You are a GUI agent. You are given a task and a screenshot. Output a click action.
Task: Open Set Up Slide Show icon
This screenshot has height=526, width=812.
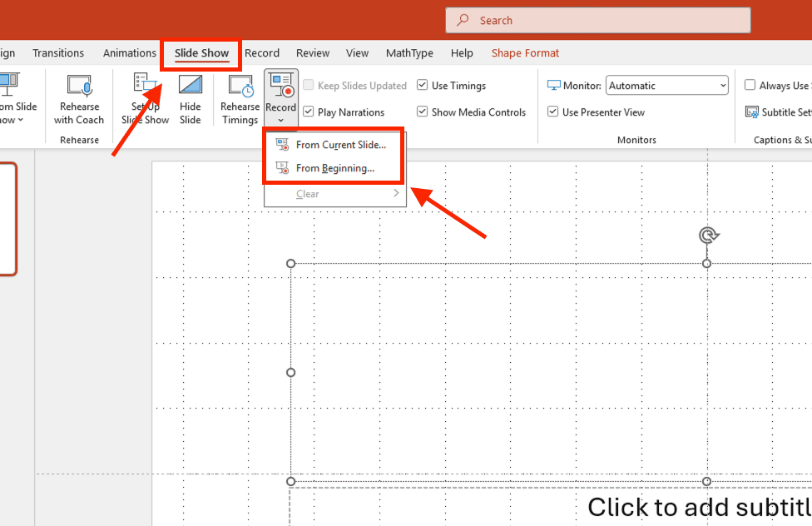pos(145,84)
